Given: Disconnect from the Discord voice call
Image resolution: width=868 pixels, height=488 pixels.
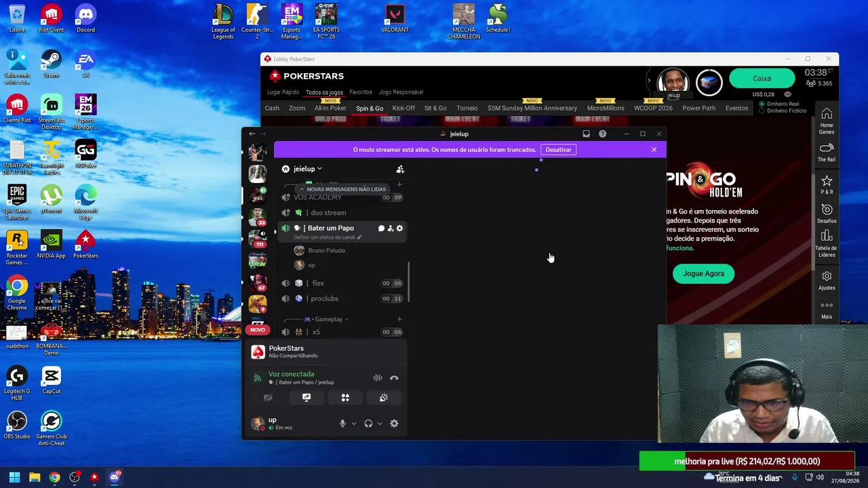Looking at the screenshot, I should [394, 378].
